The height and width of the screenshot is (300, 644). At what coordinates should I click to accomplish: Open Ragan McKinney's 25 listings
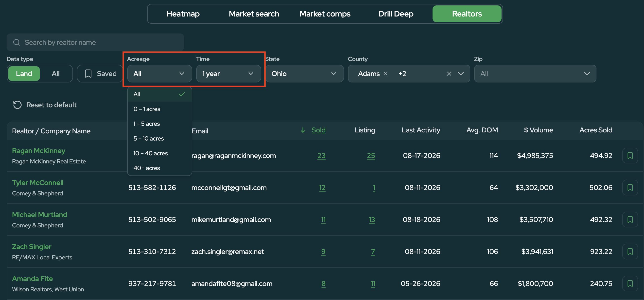click(371, 156)
